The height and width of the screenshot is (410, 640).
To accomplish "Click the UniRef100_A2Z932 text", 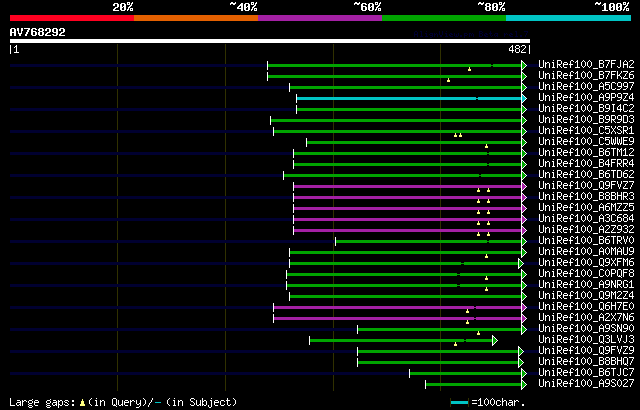I will (586, 230).
